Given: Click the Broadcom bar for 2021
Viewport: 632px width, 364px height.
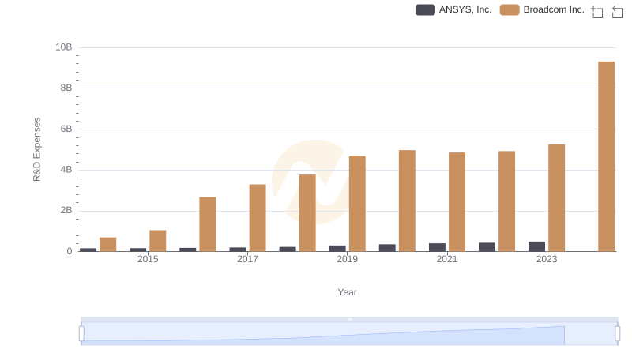Looking at the screenshot, I should click(457, 201).
